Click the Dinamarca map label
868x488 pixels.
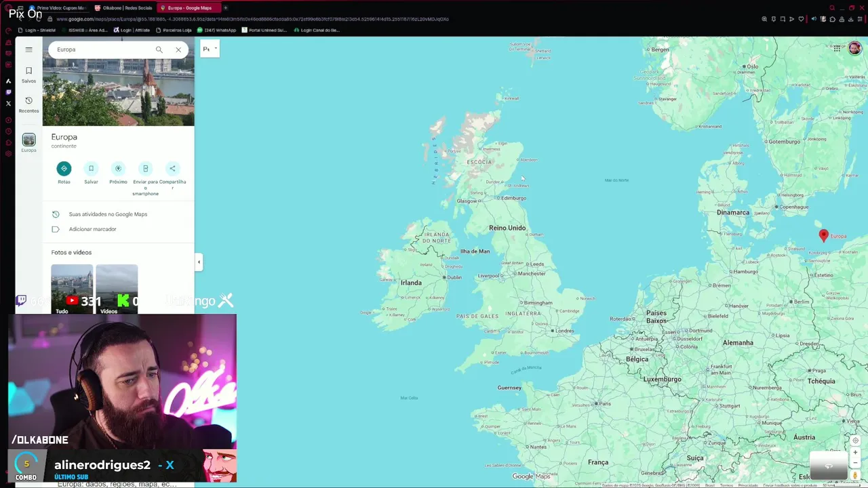733,212
